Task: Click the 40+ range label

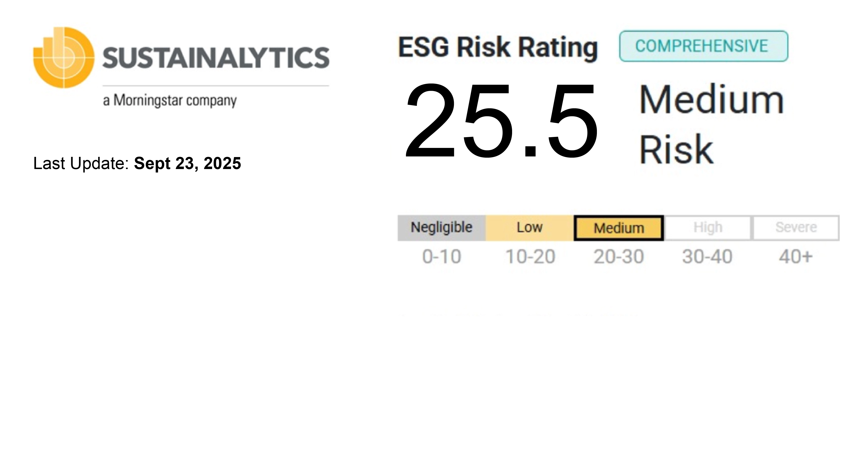Action: 796,257
